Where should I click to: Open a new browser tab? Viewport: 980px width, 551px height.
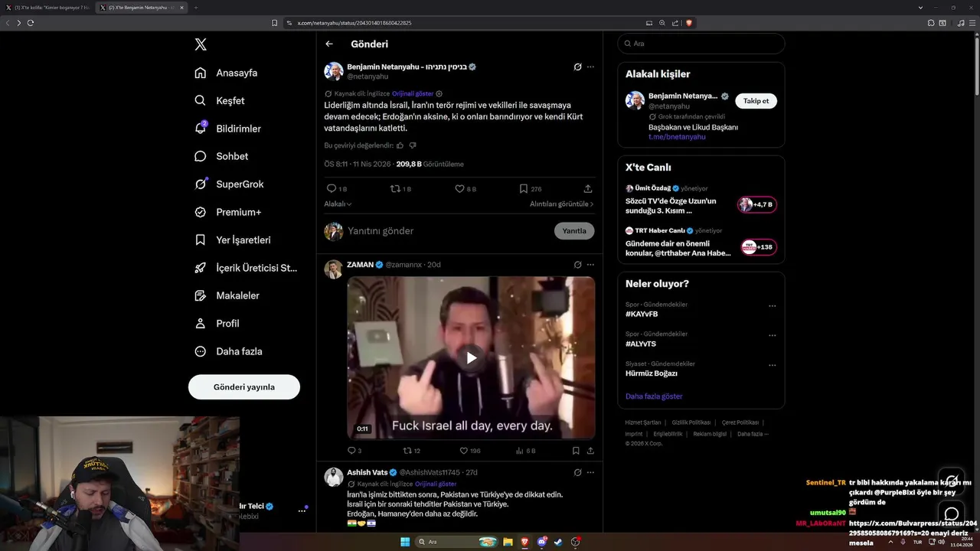[x=196, y=8]
